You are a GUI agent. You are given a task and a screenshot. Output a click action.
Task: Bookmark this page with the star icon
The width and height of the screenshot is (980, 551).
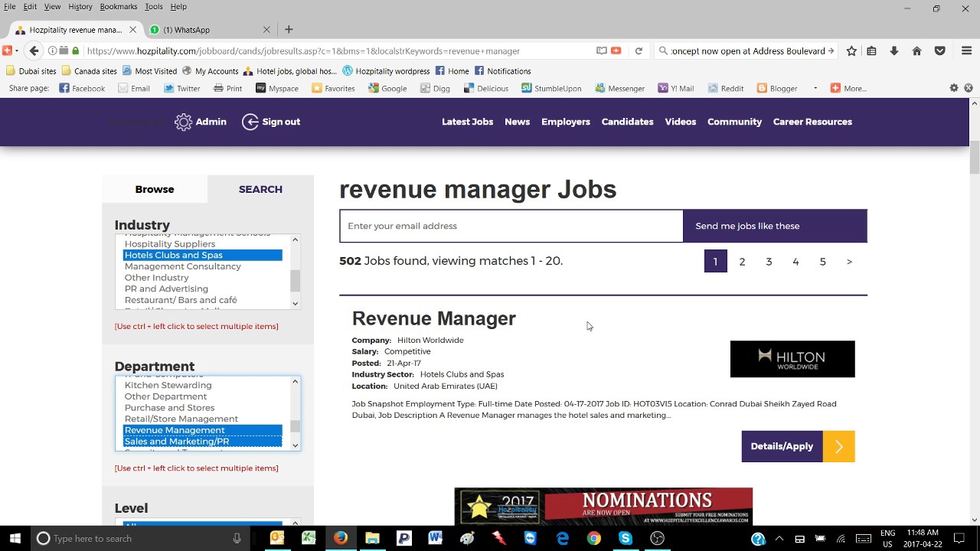pos(851,51)
